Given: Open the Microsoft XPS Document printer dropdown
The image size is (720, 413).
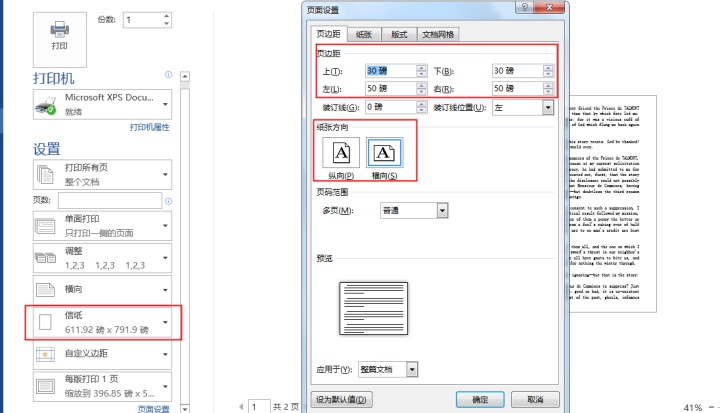Looking at the screenshot, I should click(102, 104).
